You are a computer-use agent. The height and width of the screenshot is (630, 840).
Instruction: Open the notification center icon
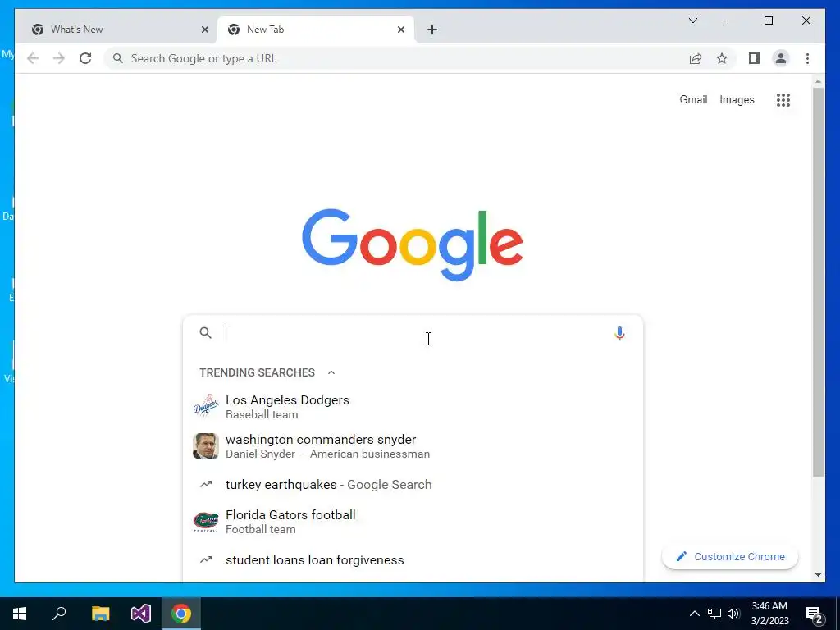pos(815,614)
